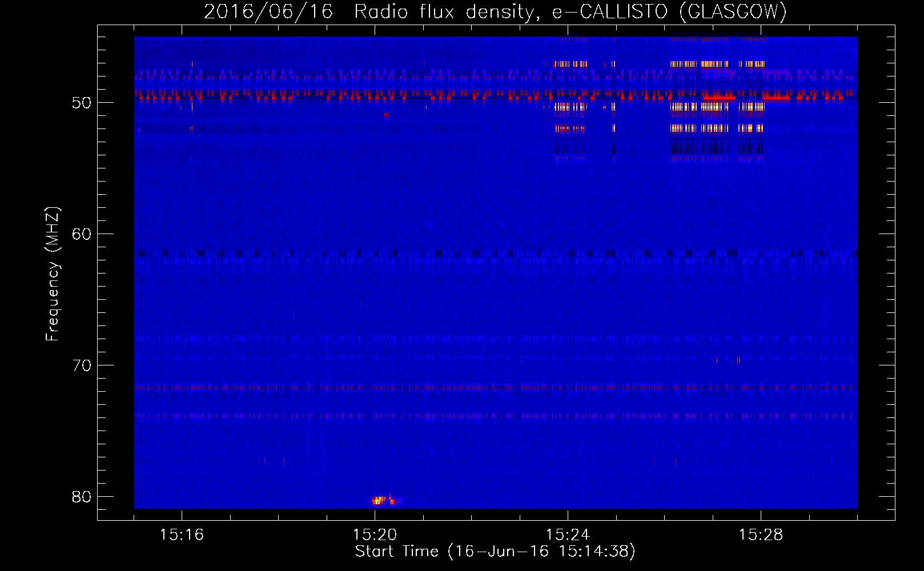Click the 'Start Time (16-Jun-16 15:14:38)' label
Viewport: 924px width, 571px height.
coord(495,552)
